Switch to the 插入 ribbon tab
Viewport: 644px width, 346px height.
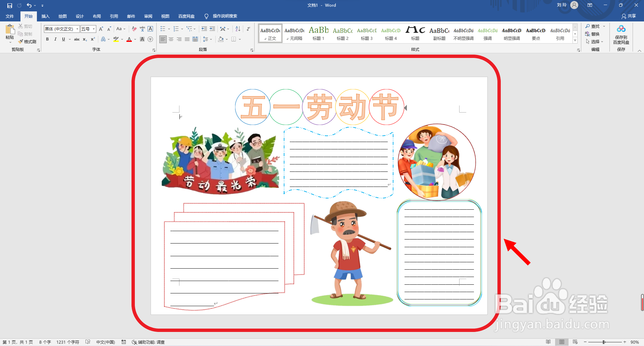click(45, 16)
